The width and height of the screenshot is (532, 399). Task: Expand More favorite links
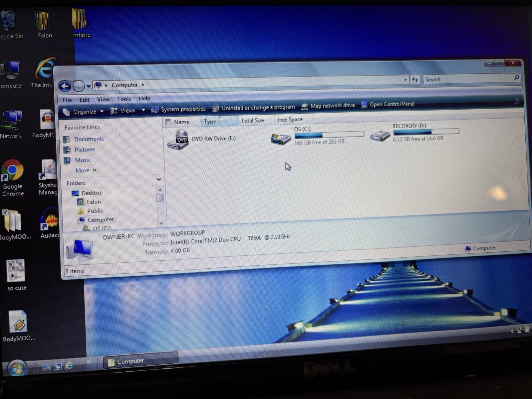pyautogui.click(x=86, y=170)
